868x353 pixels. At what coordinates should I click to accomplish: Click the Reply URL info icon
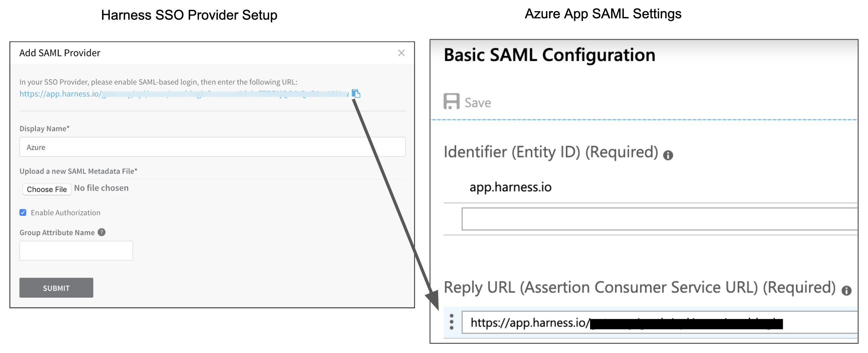click(x=846, y=291)
